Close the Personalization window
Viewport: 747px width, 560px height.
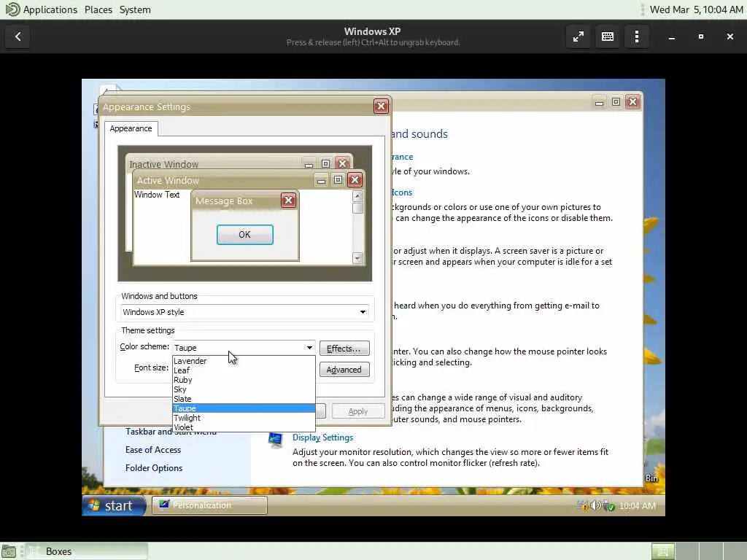pos(632,102)
